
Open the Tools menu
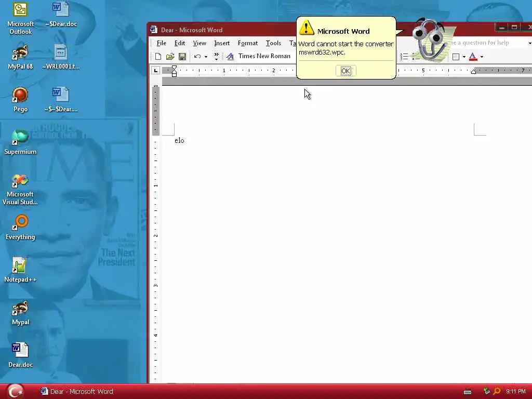click(x=273, y=43)
